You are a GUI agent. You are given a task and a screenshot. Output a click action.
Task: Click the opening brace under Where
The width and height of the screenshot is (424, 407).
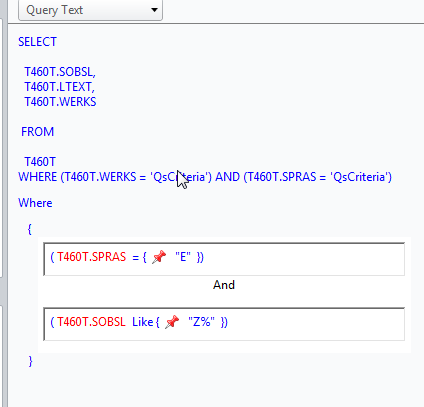pos(30,229)
